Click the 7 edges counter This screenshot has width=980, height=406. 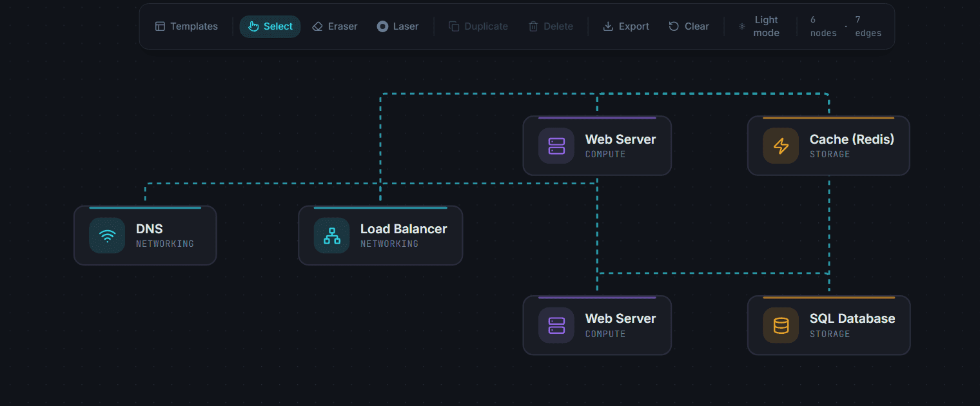coord(868,26)
